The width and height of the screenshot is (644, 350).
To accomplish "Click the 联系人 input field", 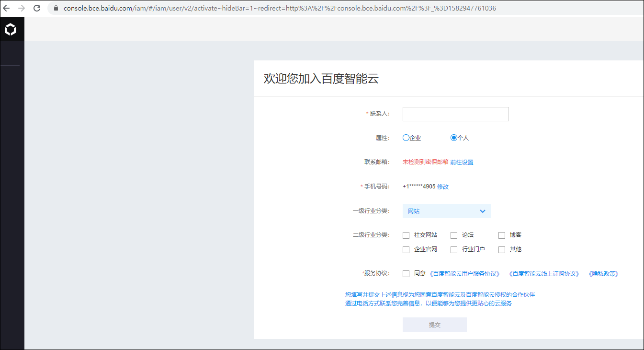I will pos(455,114).
